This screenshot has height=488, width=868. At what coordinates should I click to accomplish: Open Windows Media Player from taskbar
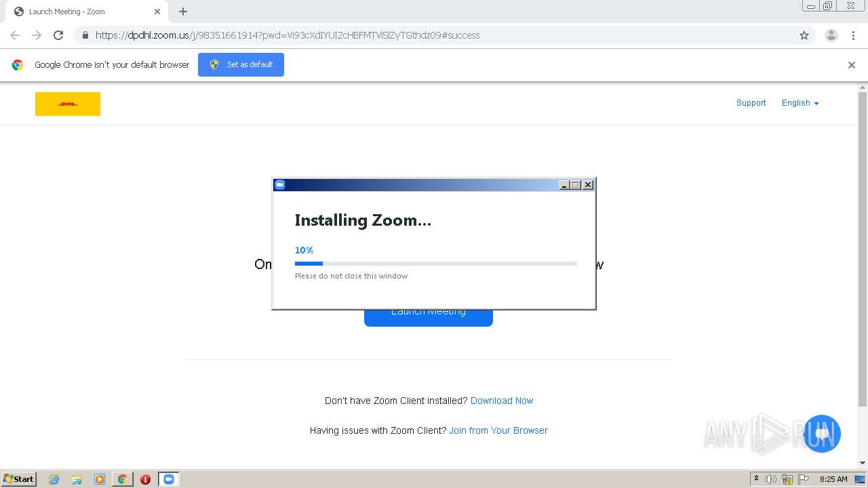pos(100,479)
